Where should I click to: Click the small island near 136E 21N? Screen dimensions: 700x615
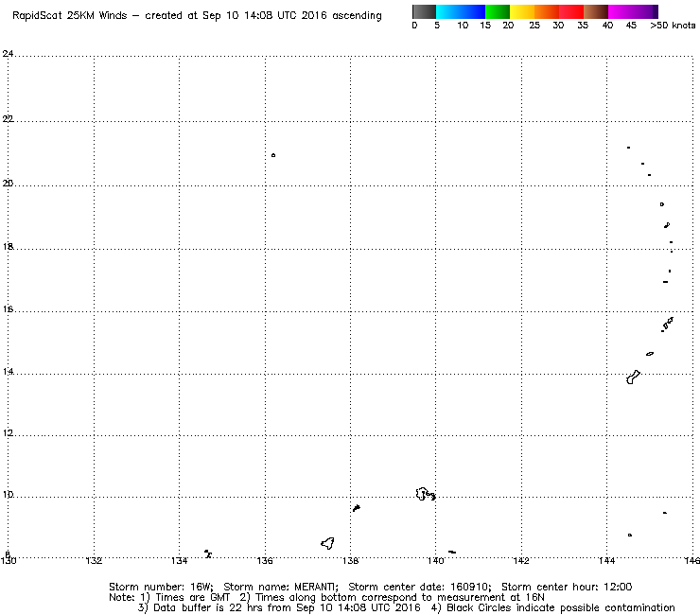(273, 155)
